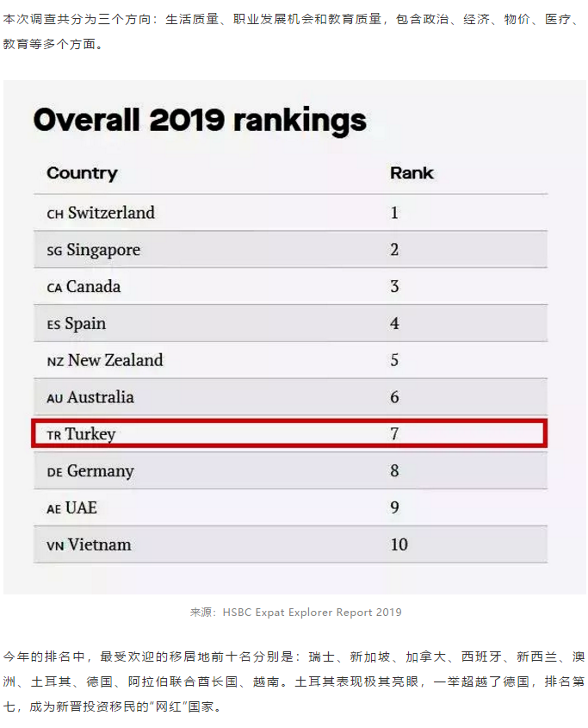Image resolution: width=588 pixels, height=728 pixels.
Task: Select the Germany ranking row
Action: (290, 470)
